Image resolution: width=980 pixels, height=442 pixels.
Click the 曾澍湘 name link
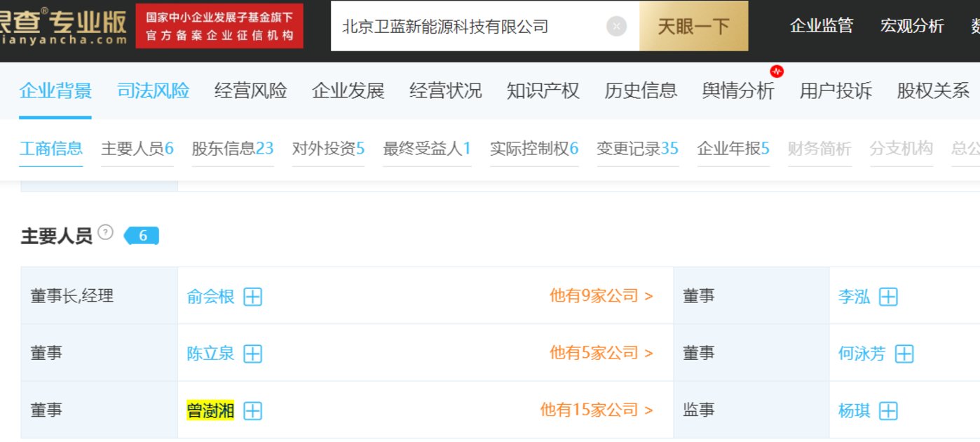pyautogui.click(x=210, y=410)
